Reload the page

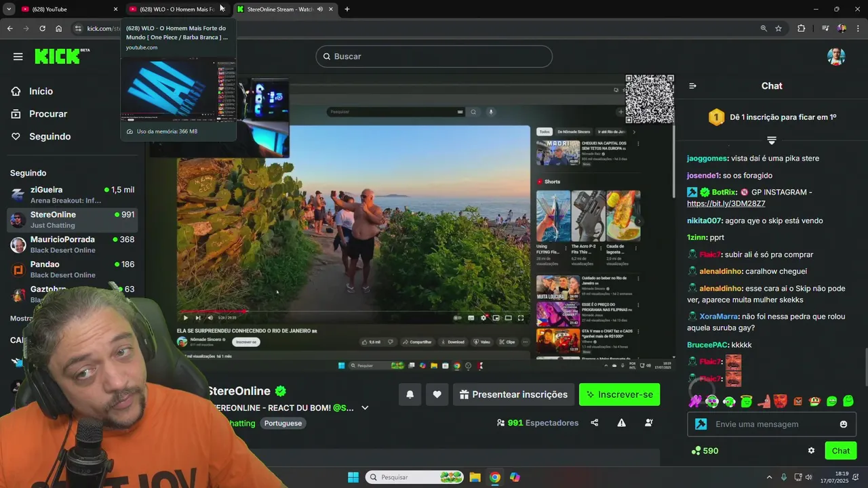coord(42,28)
